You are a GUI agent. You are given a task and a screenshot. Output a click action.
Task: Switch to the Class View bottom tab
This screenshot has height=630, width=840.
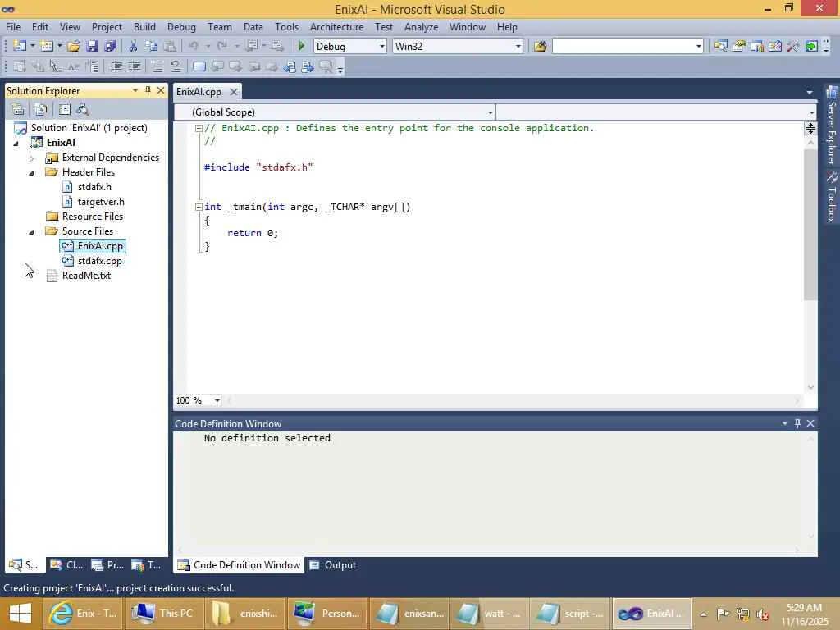point(67,565)
